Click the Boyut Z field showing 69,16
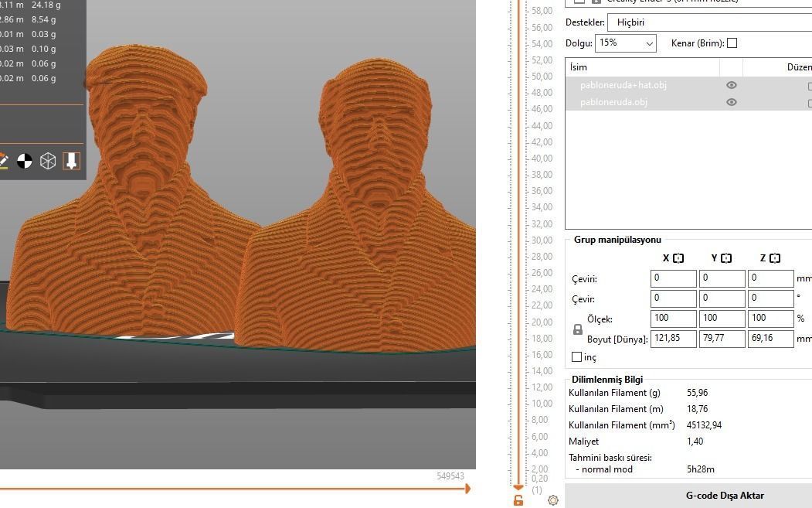 tap(770, 339)
